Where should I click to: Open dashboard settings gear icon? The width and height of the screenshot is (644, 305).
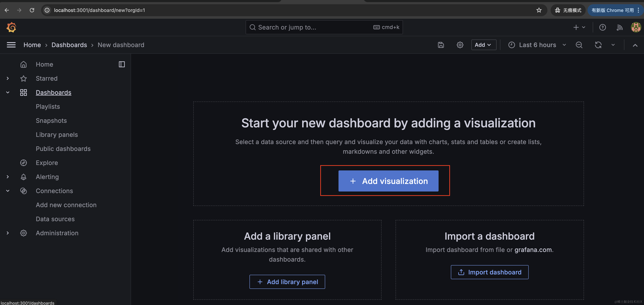pyautogui.click(x=460, y=45)
